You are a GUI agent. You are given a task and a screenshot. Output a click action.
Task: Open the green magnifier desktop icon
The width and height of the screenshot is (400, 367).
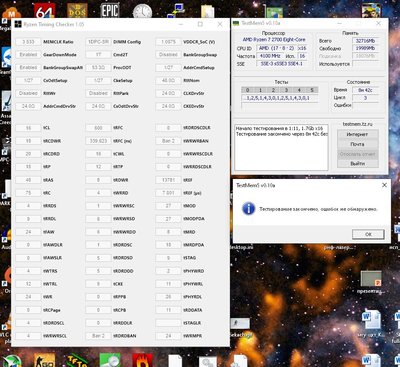(x=110, y=360)
